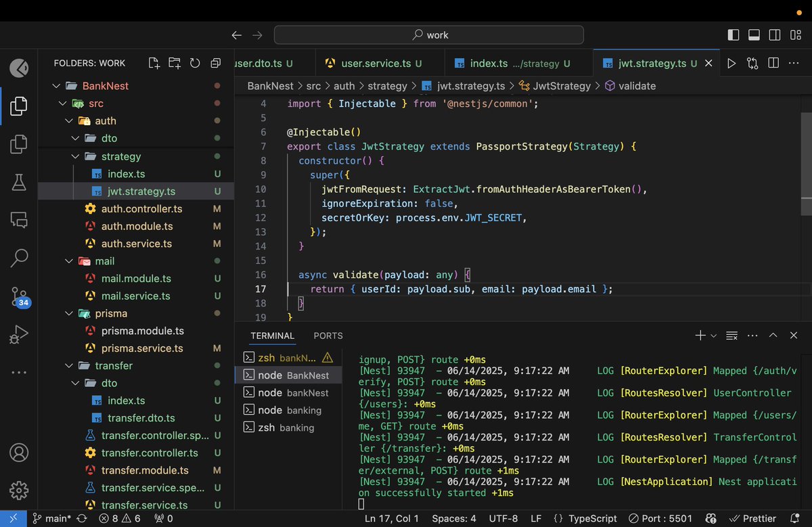Open transfer.module.ts in the file tree
This screenshot has width=812, height=527.
coord(135,470)
